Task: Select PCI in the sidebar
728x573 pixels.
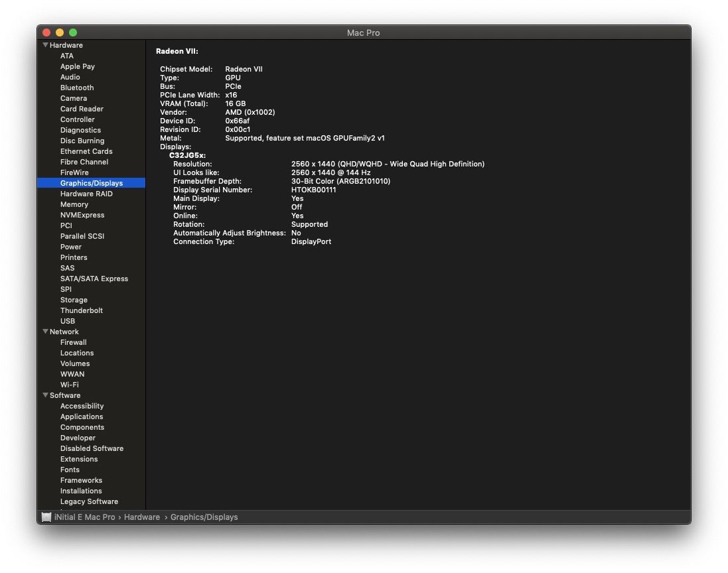Action: [x=66, y=226]
